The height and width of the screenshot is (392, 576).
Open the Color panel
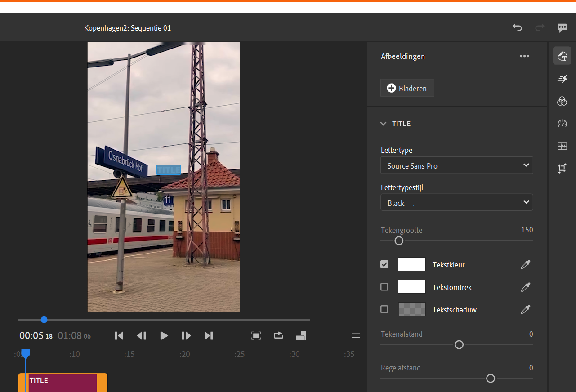562,101
